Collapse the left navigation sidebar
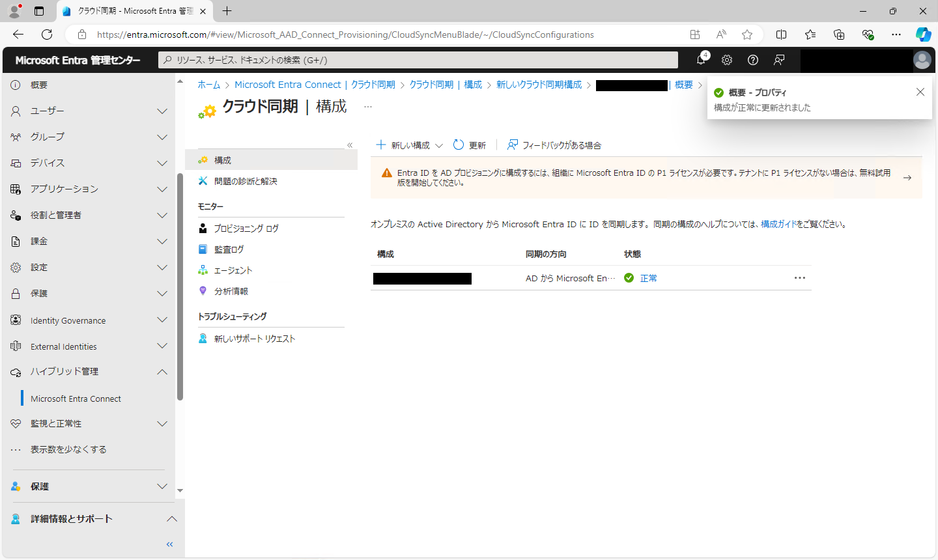938x560 pixels. 170,544
